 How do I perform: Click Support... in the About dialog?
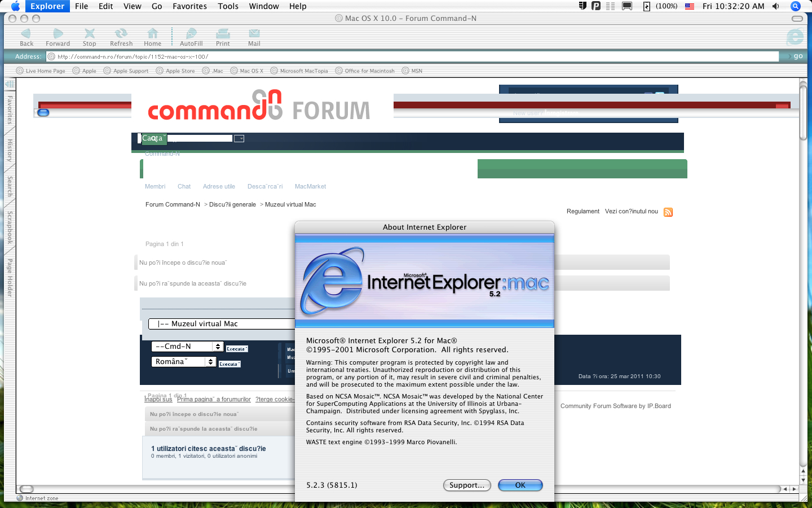point(467,485)
